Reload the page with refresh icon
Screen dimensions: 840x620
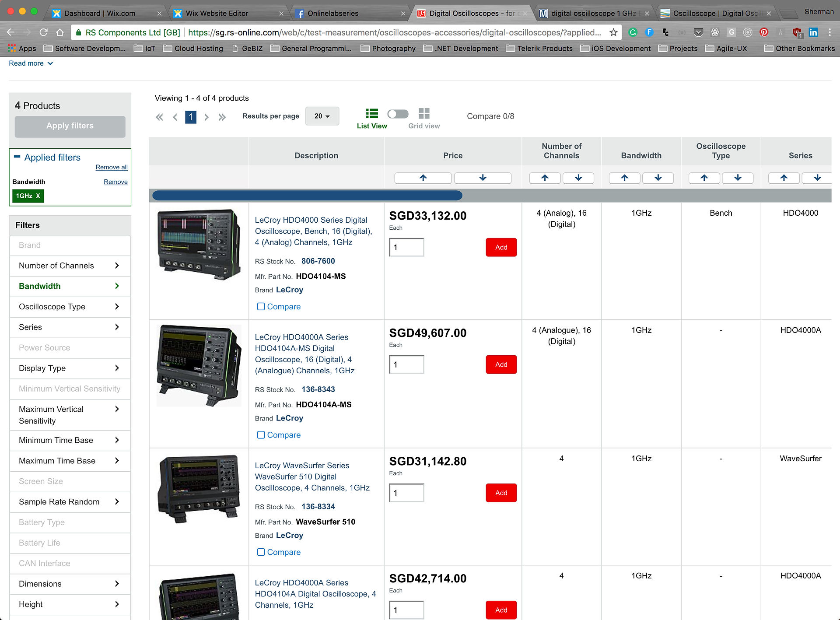point(43,32)
